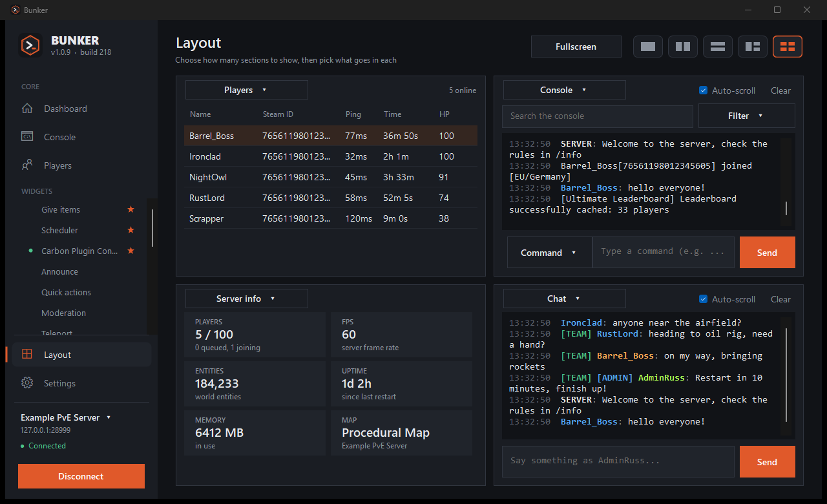Open the Console section selector dropdown
Screen dimensions: 827x504
(x=565, y=90)
